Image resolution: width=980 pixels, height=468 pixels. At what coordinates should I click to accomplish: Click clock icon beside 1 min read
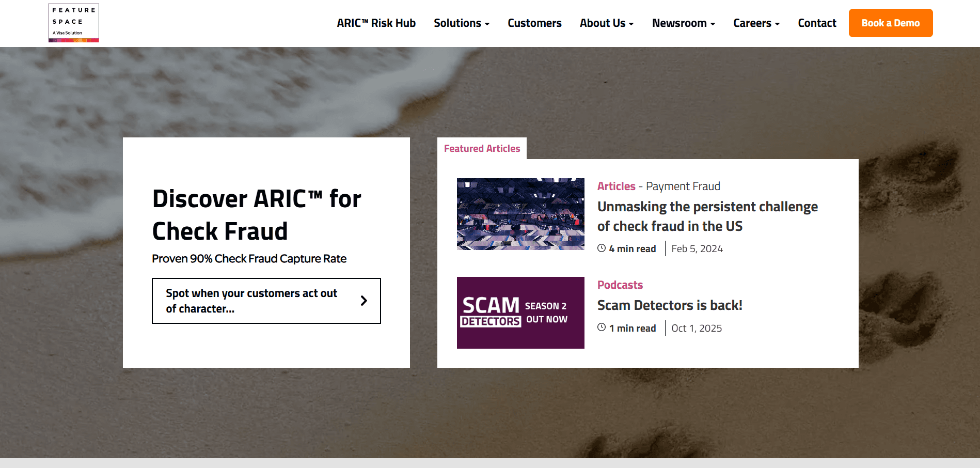[602, 327]
